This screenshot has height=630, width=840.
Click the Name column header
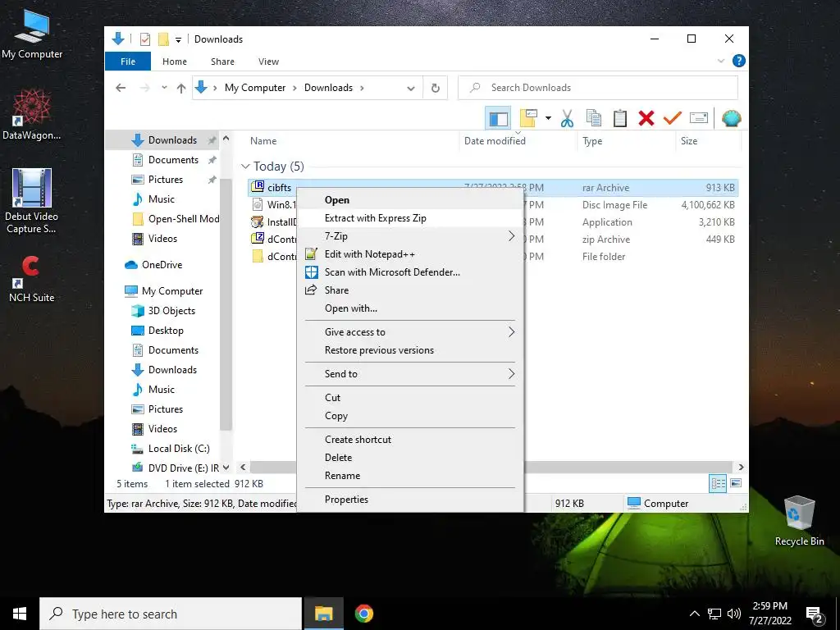pyautogui.click(x=351, y=141)
